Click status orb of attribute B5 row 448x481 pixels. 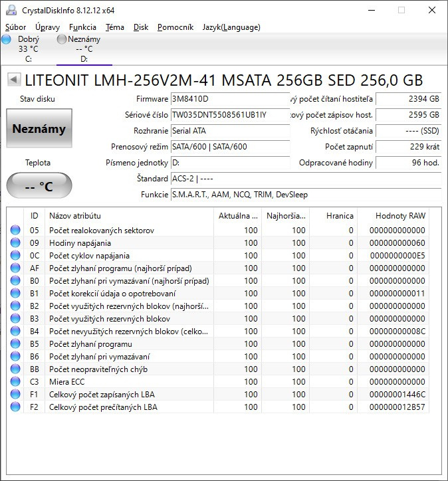pos(15,343)
